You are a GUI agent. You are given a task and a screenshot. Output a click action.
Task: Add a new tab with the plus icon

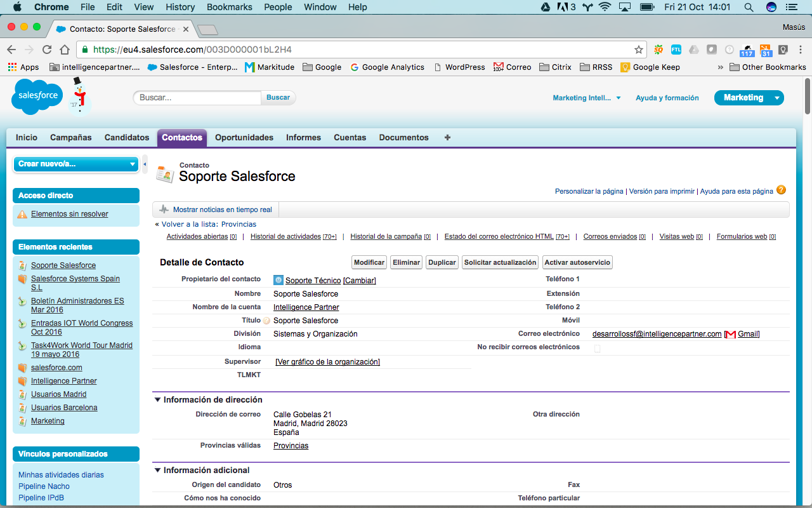point(447,137)
